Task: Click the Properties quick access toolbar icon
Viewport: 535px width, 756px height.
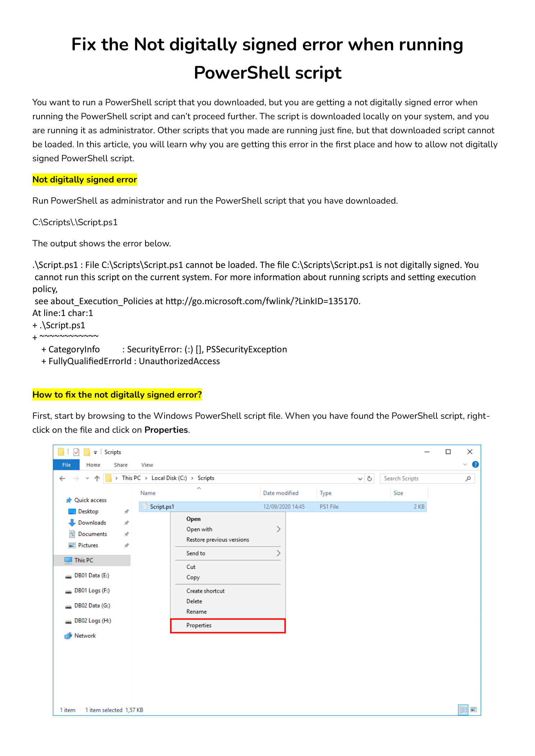Action: 77,452
